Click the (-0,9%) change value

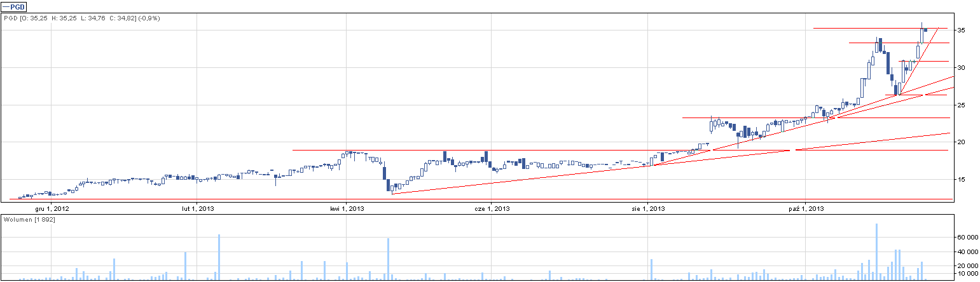(x=149, y=18)
